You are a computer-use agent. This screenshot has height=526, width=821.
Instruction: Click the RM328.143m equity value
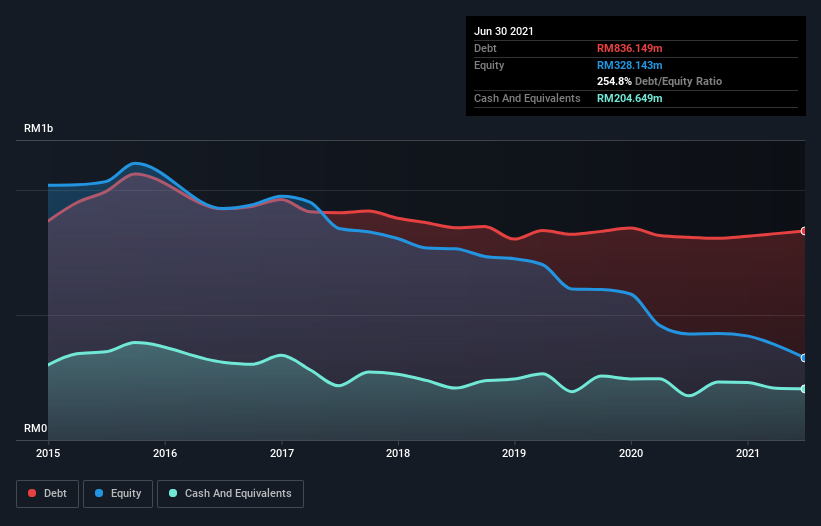tap(629, 65)
